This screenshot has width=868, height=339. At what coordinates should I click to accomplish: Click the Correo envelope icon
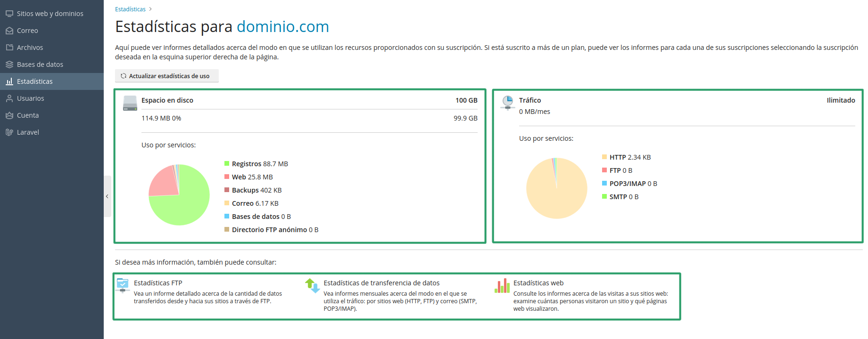point(9,31)
